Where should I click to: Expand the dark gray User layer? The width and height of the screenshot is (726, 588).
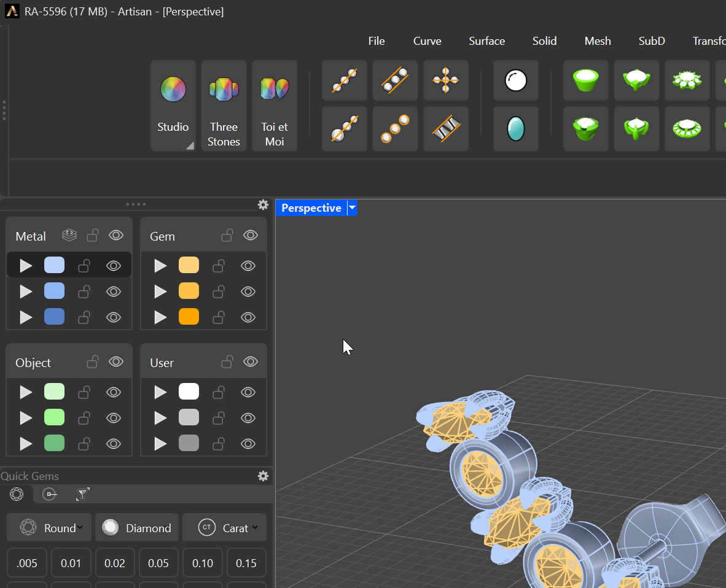point(160,444)
